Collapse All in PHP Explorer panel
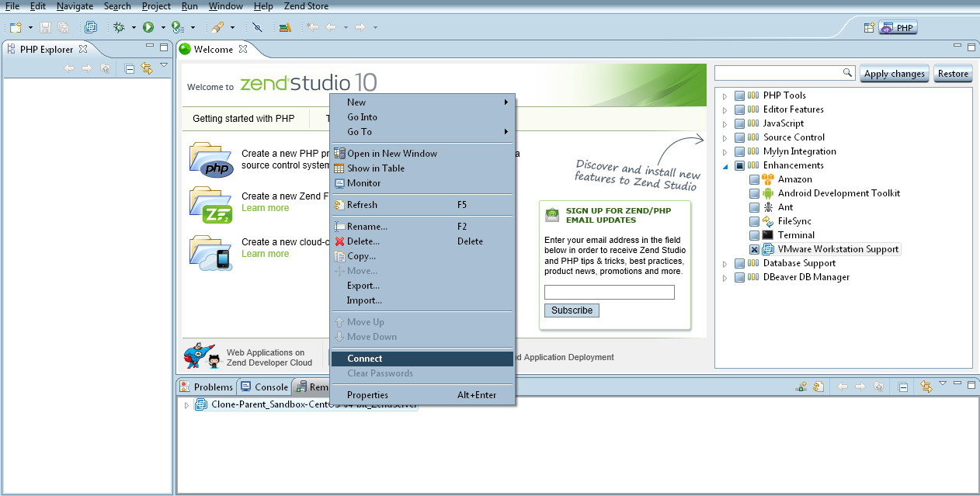The width and height of the screenshot is (980, 496). 130,68
